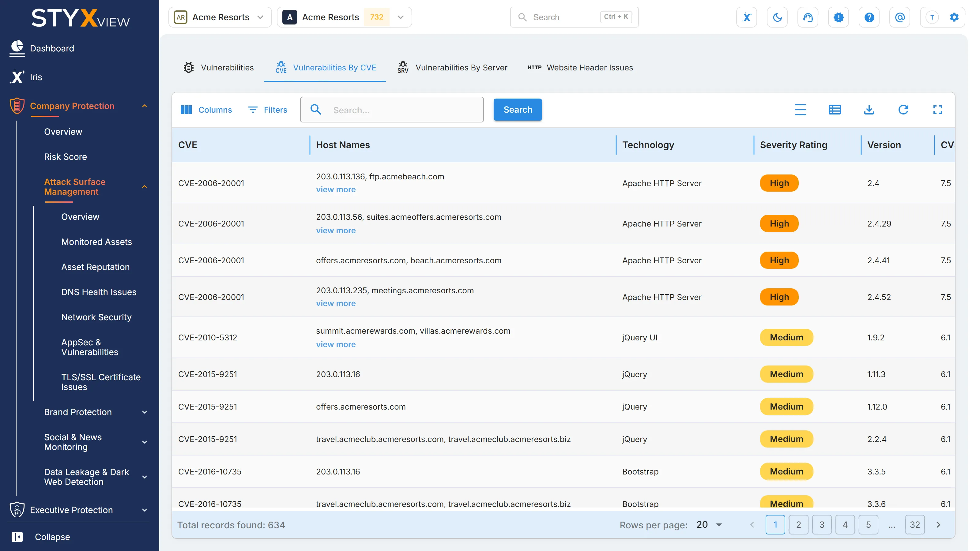980x551 pixels.
Task: Open Rows per page dropdown
Action: [709, 524]
